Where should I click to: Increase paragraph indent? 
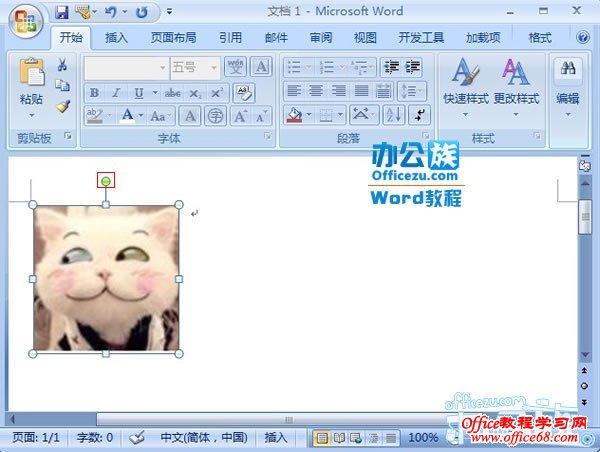tap(412, 67)
